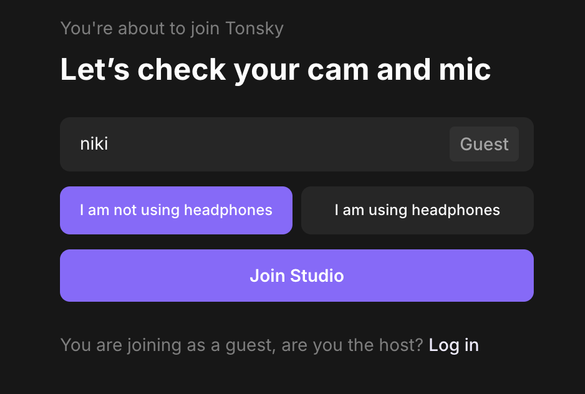Click the 'You're about to join Tonsky' text
Screen dimensions: 585x394
tap(172, 29)
